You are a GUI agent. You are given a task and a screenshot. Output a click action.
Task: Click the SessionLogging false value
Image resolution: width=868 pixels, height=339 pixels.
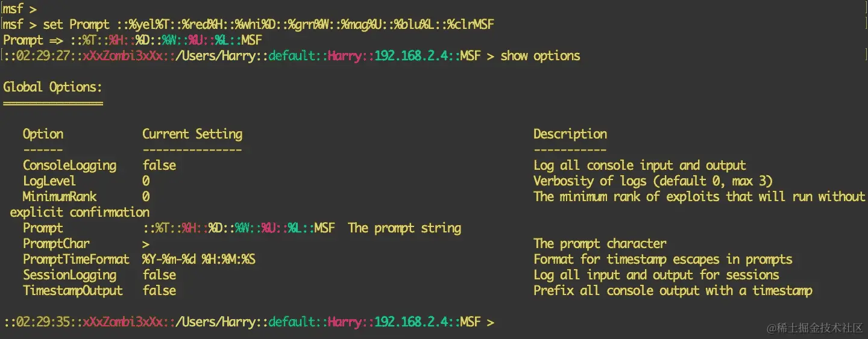coord(159,275)
